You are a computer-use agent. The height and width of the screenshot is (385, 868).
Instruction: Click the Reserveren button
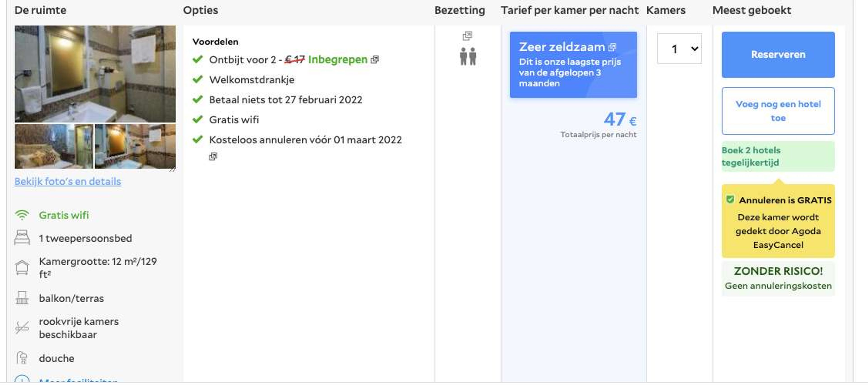(x=778, y=55)
